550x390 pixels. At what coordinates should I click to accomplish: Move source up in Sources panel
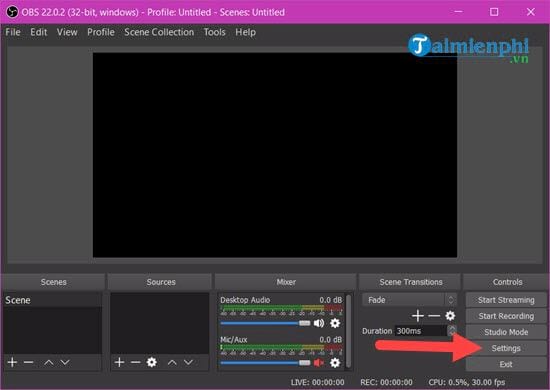172,362
